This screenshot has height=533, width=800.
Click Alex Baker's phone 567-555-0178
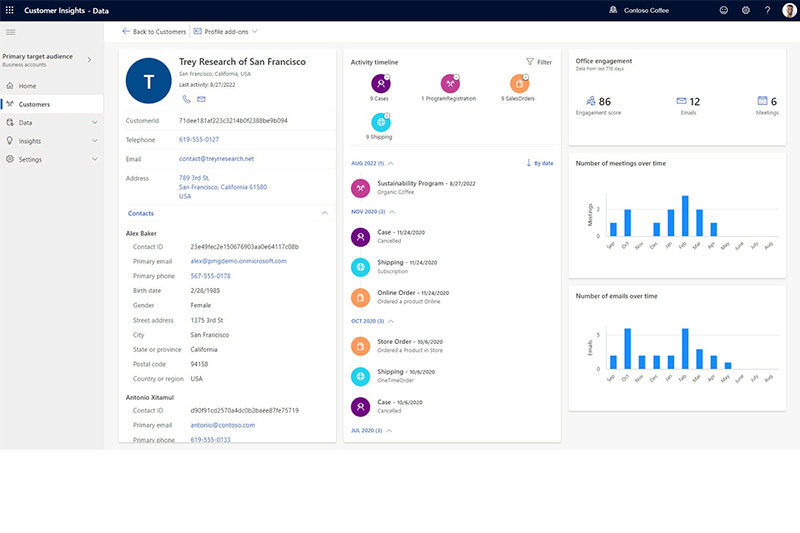click(210, 276)
